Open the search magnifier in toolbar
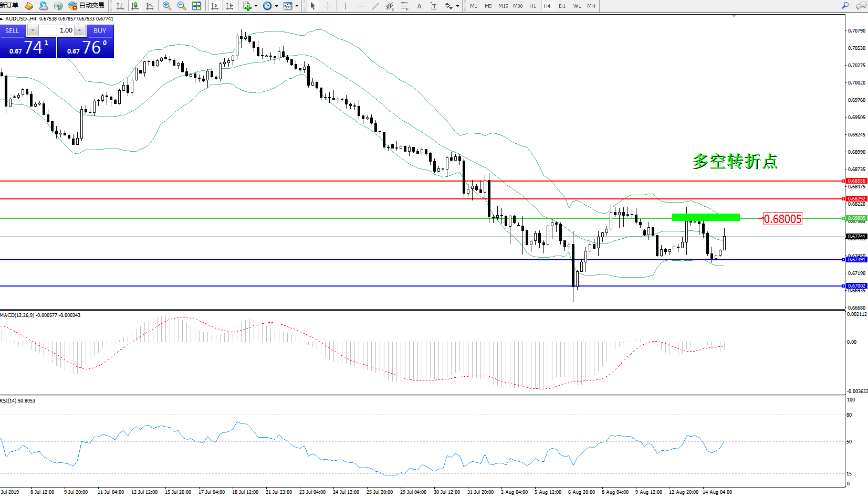The height and width of the screenshot is (498, 868). [845, 6]
